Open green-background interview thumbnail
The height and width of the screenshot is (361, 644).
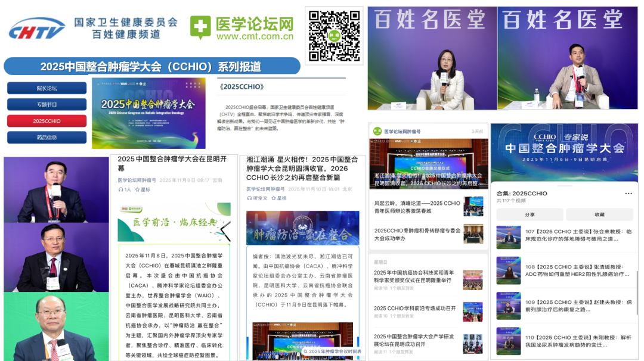56,326
